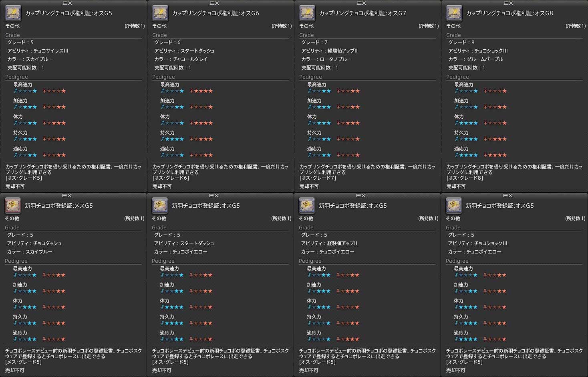This screenshot has height=377, width=588.
Task: Click 交配可能回数:1 in the オスG8 panel
Action: tap(467, 68)
